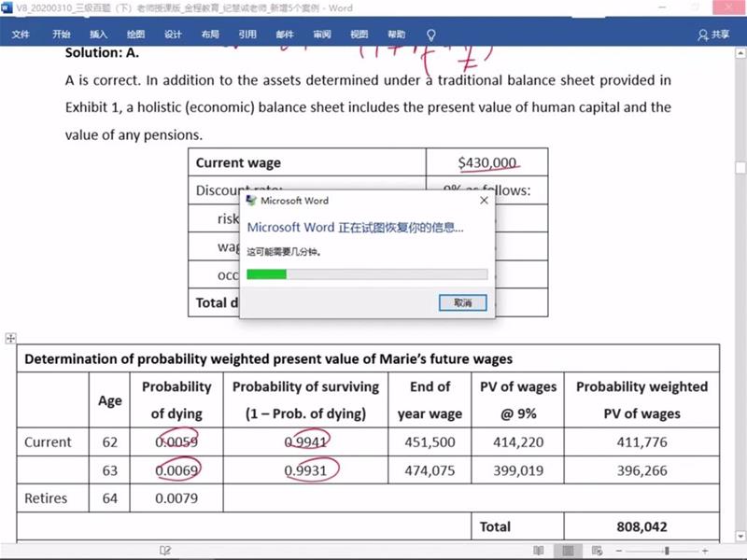Click the 共享 share button

click(713, 35)
